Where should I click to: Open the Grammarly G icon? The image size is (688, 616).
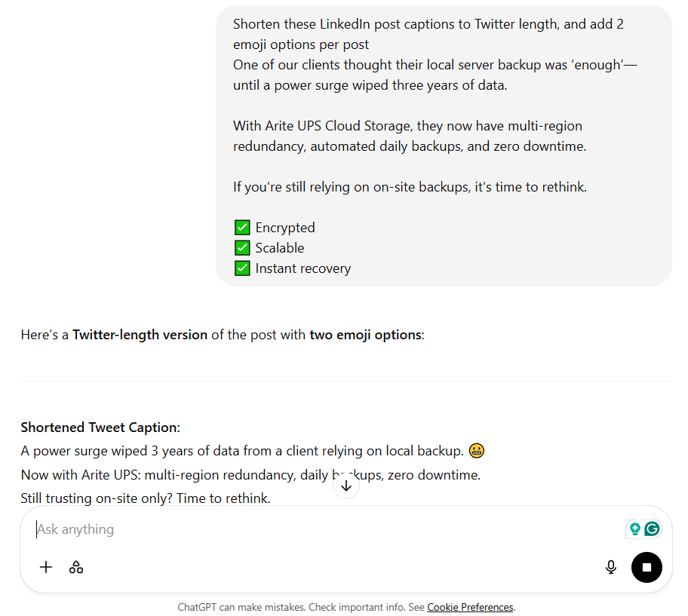pyautogui.click(x=652, y=529)
